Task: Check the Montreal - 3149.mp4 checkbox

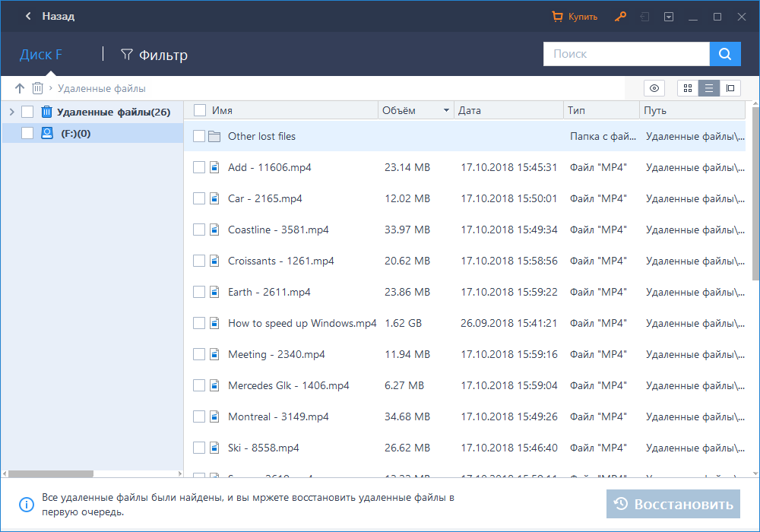Action: [199, 416]
